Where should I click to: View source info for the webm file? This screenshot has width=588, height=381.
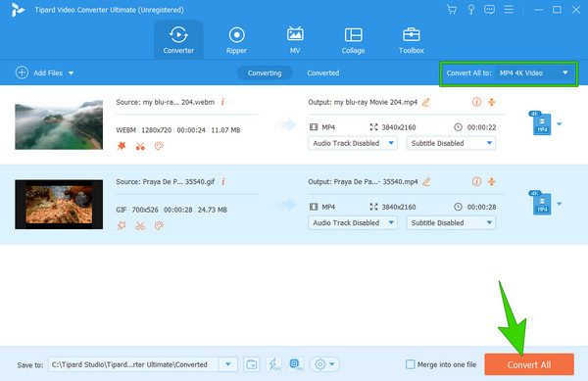pos(222,102)
